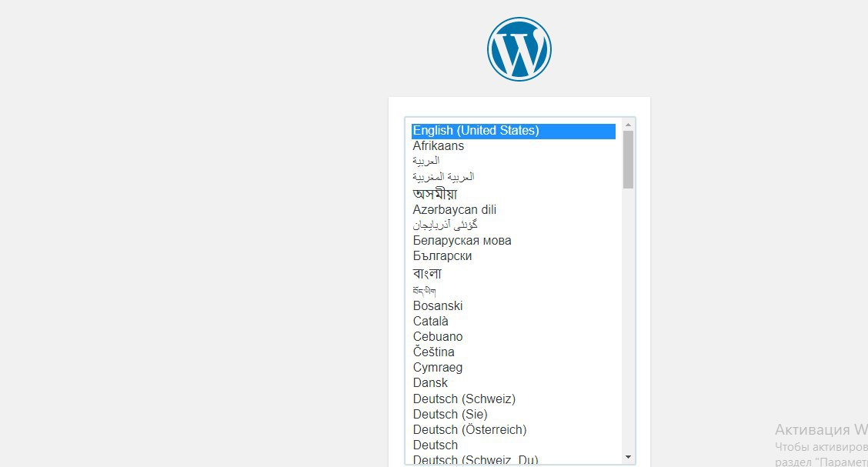Pick Deutsch (Schweiz) in the list
The width and height of the screenshot is (868, 467).
pyautogui.click(x=513, y=399)
